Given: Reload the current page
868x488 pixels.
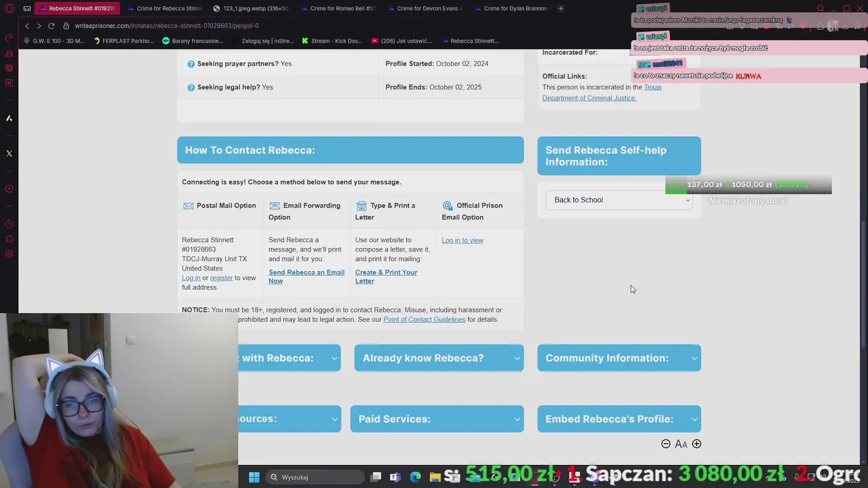Looking at the screenshot, I should 51,26.
